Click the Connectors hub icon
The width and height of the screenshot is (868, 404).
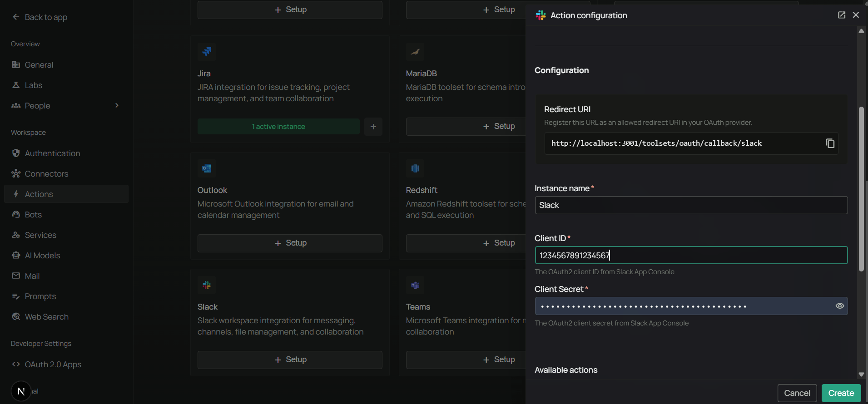pos(16,173)
